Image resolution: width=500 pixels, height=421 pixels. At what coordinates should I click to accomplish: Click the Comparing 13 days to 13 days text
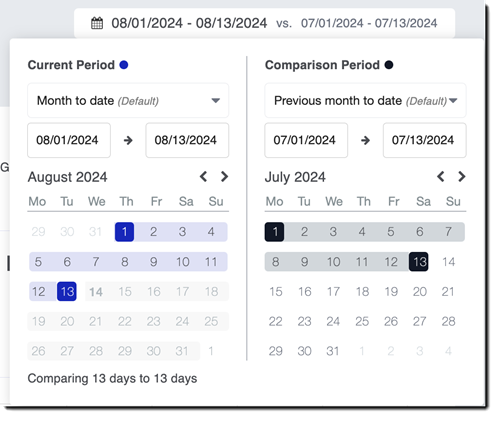click(x=112, y=379)
